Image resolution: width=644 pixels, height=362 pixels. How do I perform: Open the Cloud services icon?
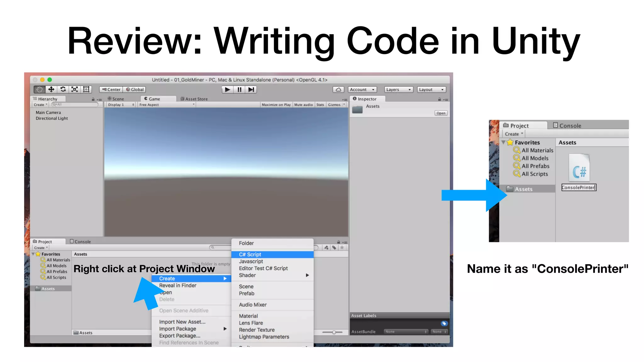click(338, 90)
